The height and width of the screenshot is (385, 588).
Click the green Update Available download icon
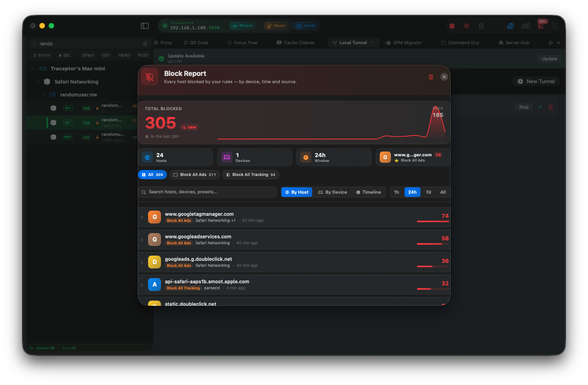pos(161,59)
